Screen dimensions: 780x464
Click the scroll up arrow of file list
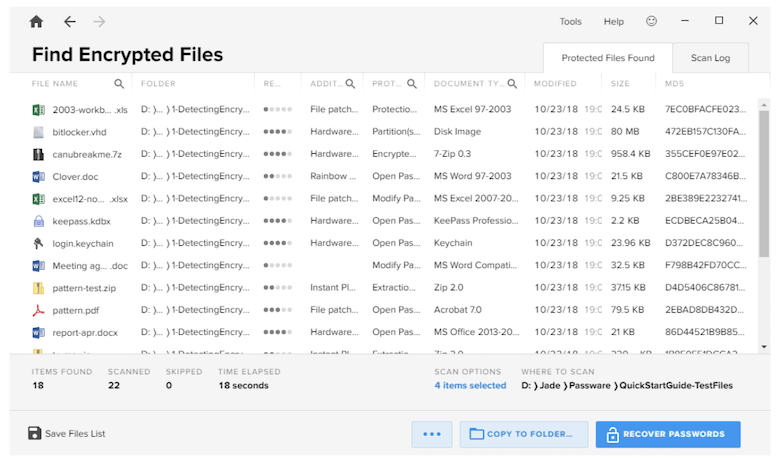click(x=764, y=105)
